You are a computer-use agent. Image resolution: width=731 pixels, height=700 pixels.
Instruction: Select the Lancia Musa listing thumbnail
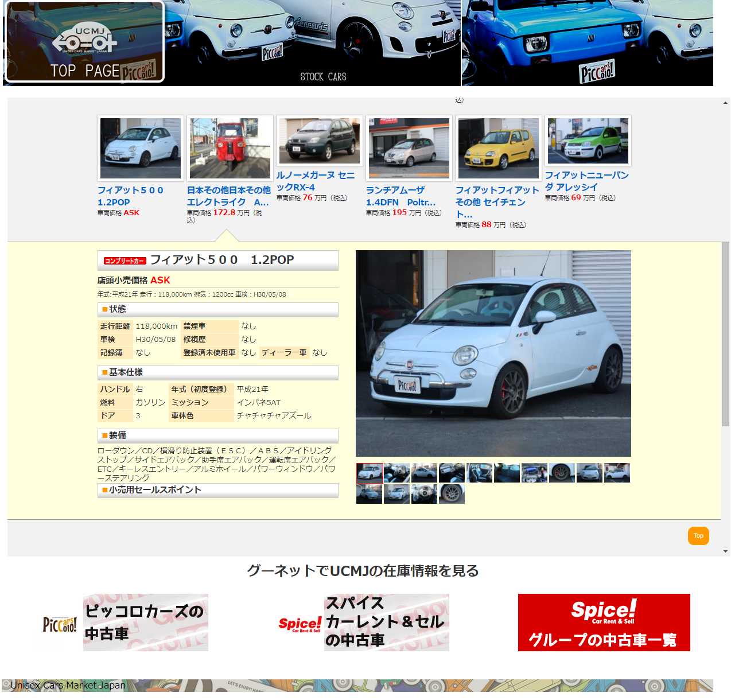(409, 148)
